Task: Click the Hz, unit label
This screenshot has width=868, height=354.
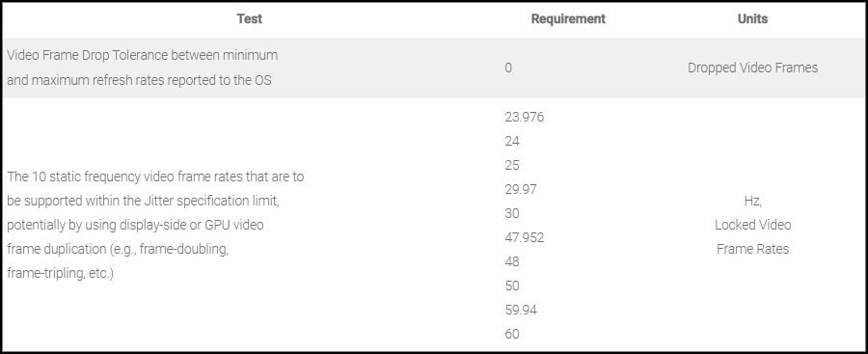Action: 752,201
